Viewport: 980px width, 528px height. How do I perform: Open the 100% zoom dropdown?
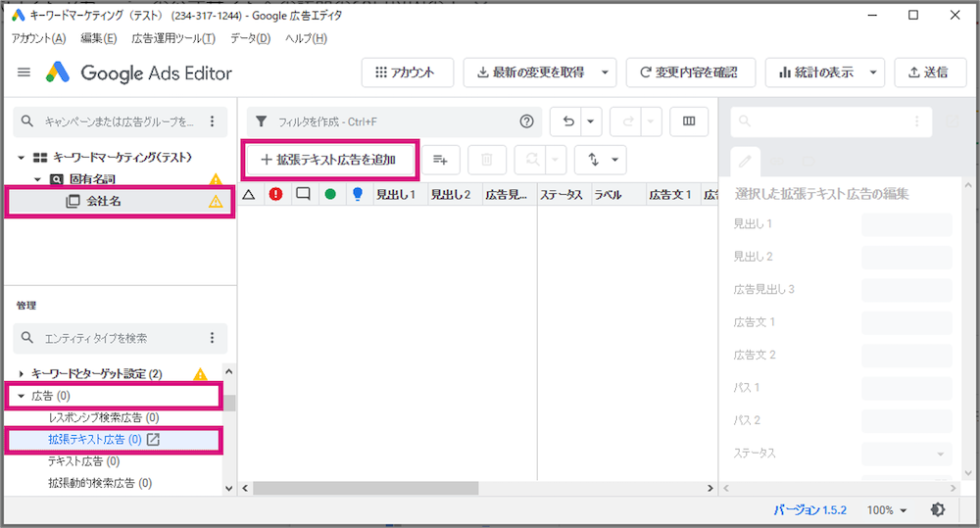click(886, 510)
